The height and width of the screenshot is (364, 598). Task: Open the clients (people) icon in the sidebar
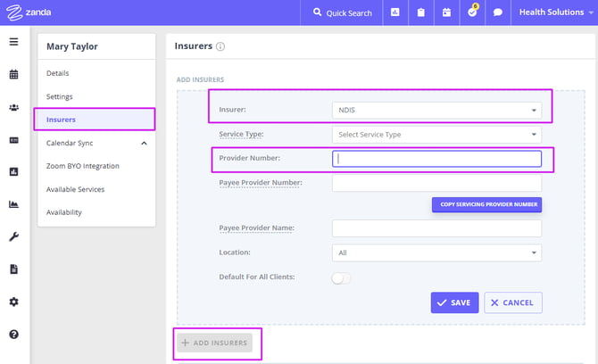point(13,108)
